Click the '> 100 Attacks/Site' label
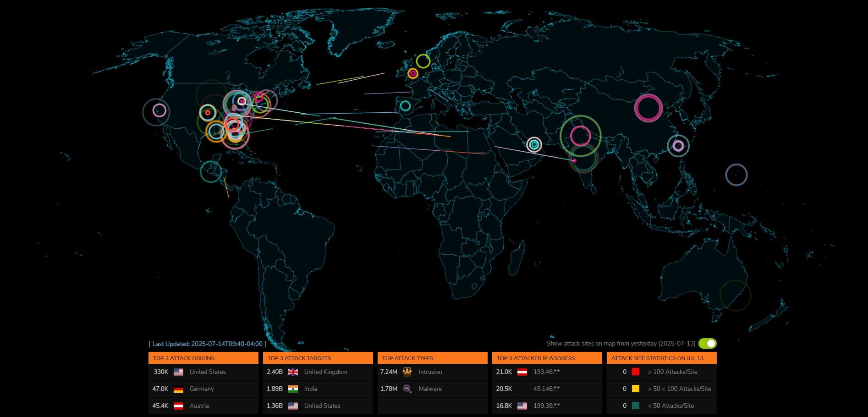 (672, 372)
